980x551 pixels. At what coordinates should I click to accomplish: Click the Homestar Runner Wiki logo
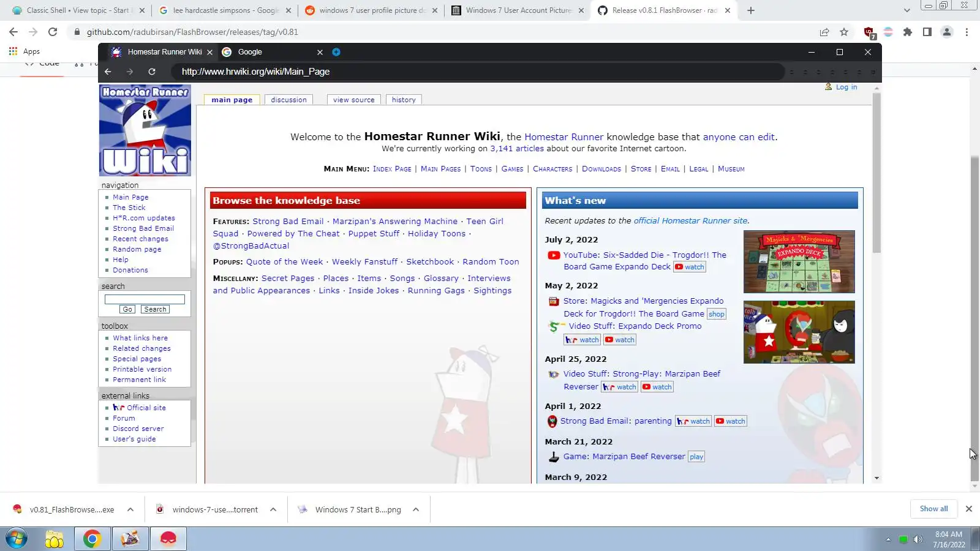pos(145,130)
